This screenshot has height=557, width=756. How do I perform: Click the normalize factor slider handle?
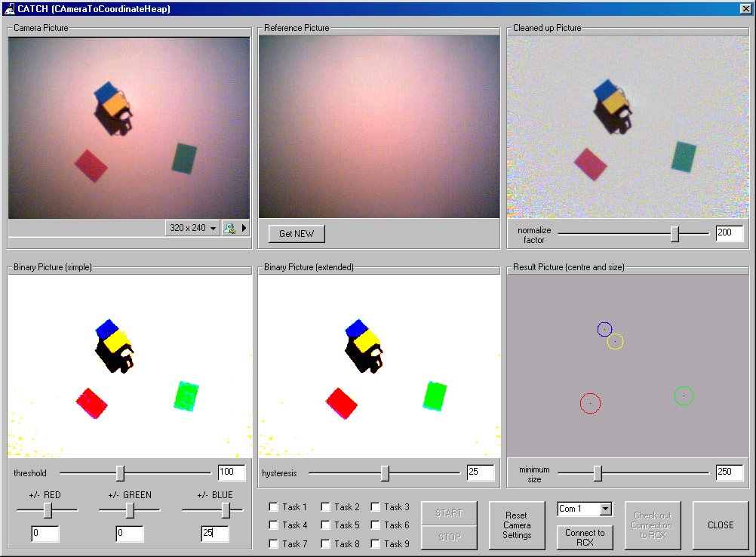pos(675,234)
